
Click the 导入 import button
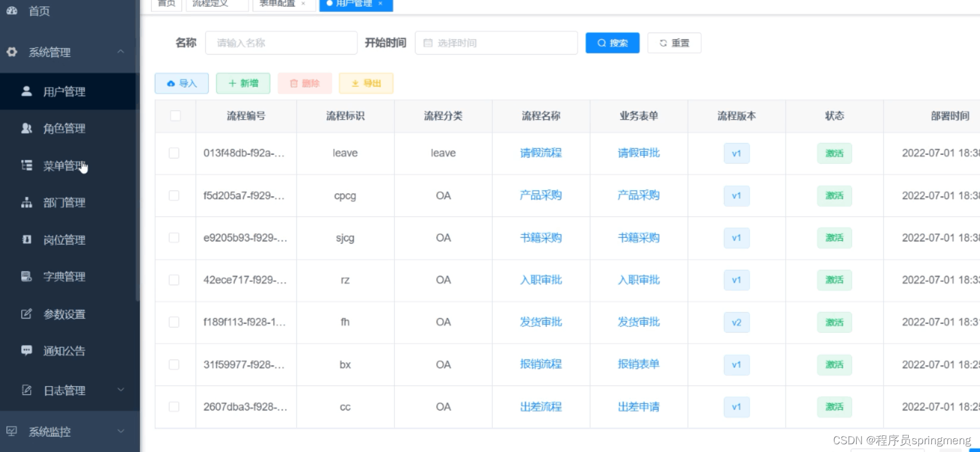pyautogui.click(x=181, y=83)
